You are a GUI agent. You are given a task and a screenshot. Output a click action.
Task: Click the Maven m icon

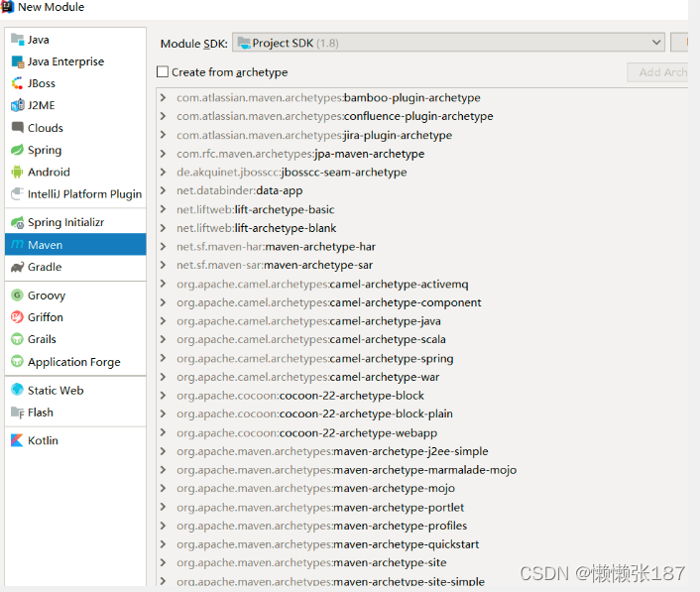[18, 245]
